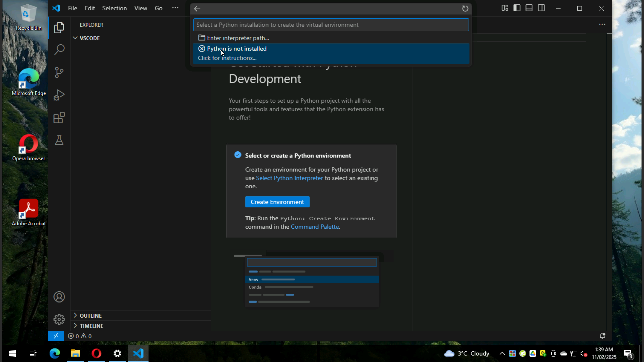Viewport: 644px width, 362px height.
Task: Click the Python installation search field
Action: [331, 25]
